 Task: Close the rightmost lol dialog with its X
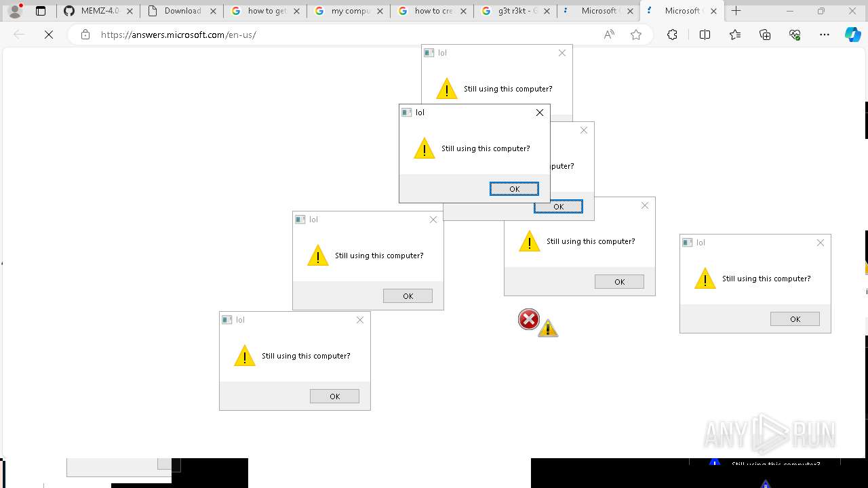tap(821, 243)
